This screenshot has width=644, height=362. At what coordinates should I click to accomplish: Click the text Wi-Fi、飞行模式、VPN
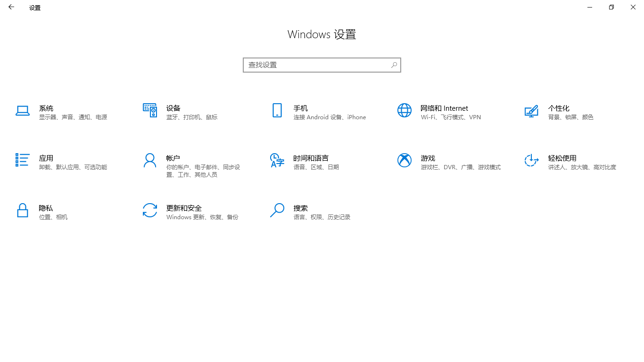451,117
